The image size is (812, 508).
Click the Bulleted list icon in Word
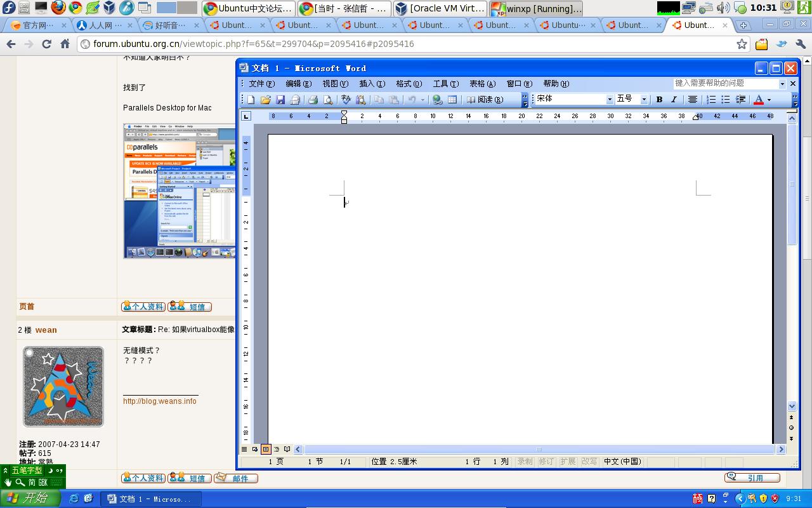click(x=726, y=100)
